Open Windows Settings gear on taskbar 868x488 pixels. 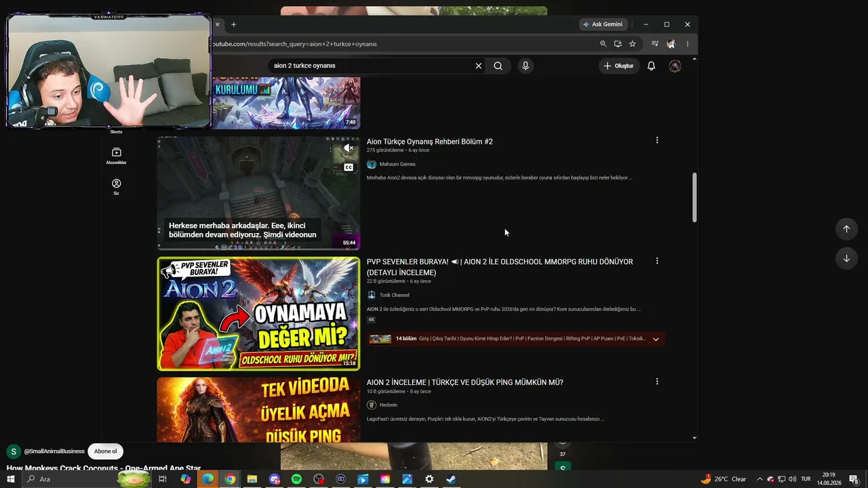[429, 479]
